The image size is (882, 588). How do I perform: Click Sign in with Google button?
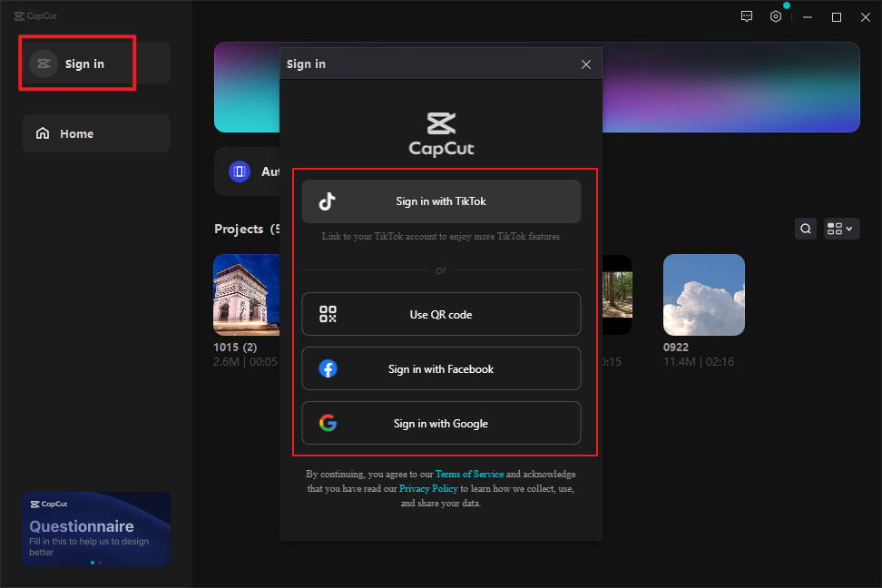point(441,423)
